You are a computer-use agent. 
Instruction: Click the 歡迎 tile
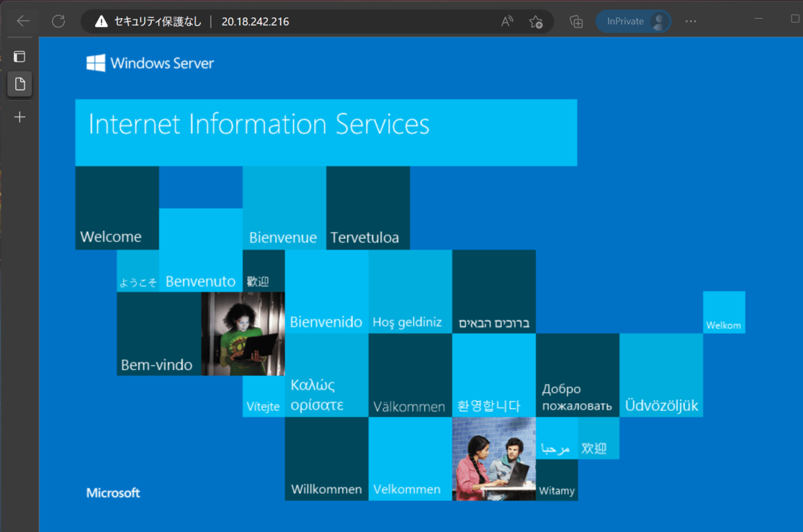(264, 271)
